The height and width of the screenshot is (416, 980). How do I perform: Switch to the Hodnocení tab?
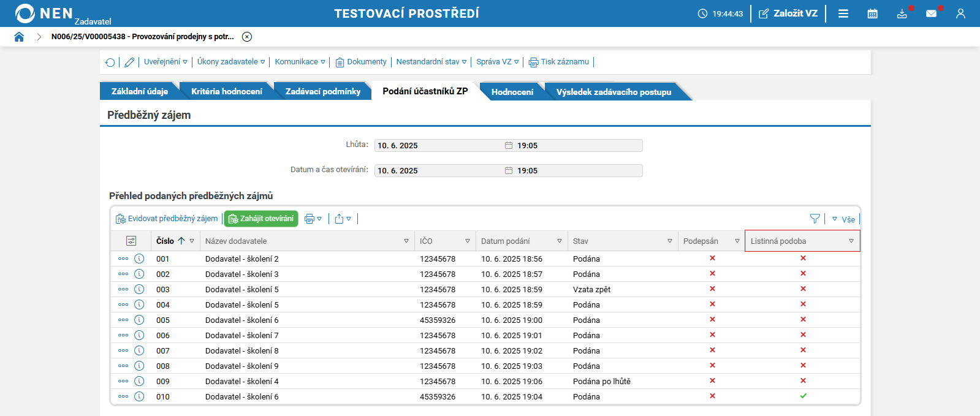click(x=512, y=92)
